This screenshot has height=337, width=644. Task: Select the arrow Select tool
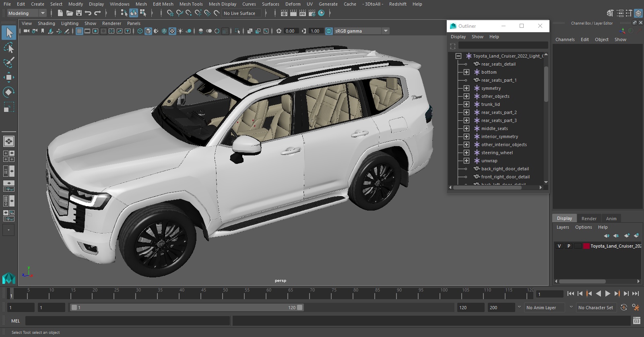click(x=9, y=33)
